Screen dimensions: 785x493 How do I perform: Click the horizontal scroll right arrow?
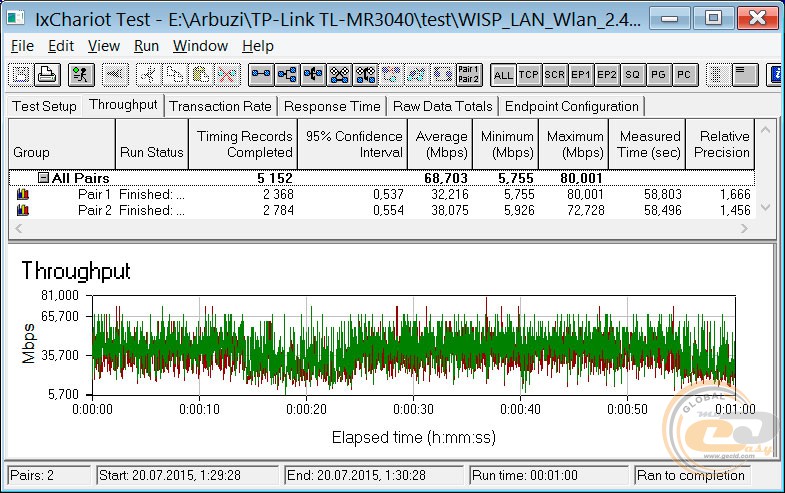click(x=744, y=228)
